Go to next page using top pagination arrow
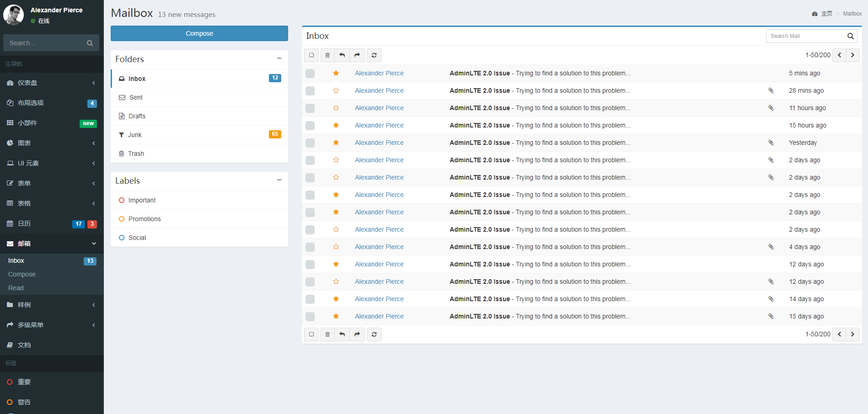This screenshot has width=868, height=414. pyautogui.click(x=852, y=55)
